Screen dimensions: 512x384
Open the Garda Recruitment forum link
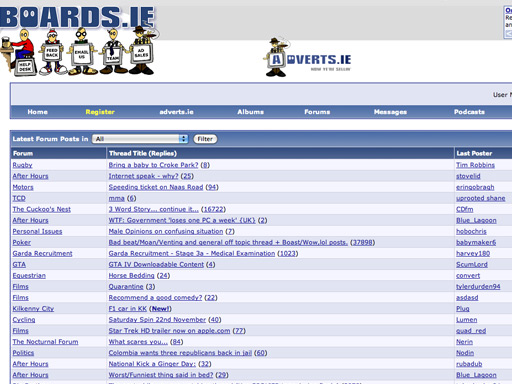pyautogui.click(x=42, y=254)
